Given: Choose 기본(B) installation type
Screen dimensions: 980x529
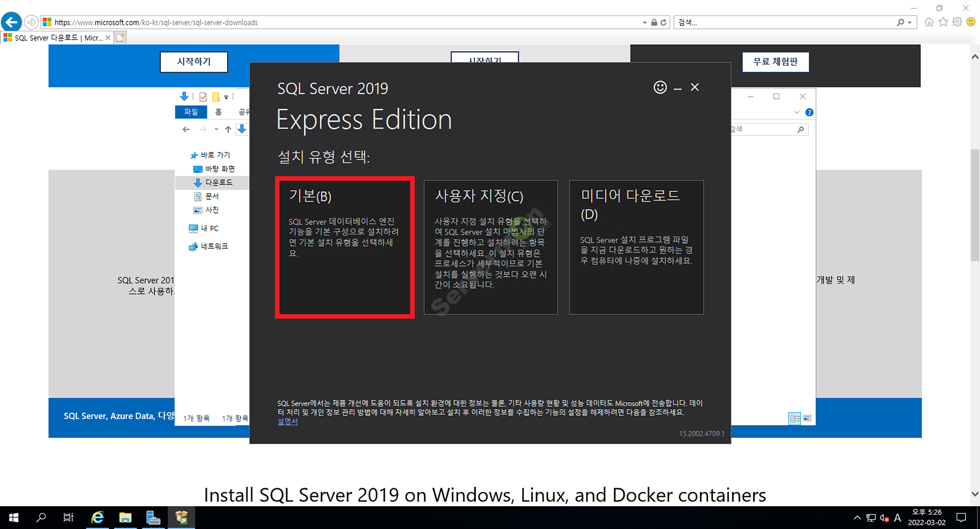Looking at the screenshot, I should click(345, 247).
